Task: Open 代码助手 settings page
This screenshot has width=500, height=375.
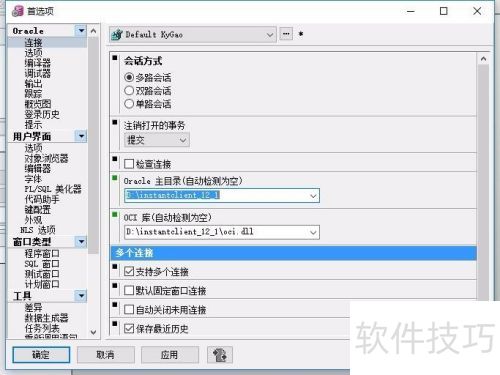Action: 42,199
